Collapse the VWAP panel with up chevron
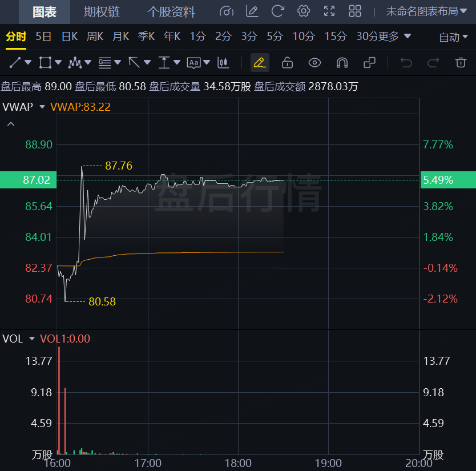The height and width of the screenshot is (471, 476). 11,124
